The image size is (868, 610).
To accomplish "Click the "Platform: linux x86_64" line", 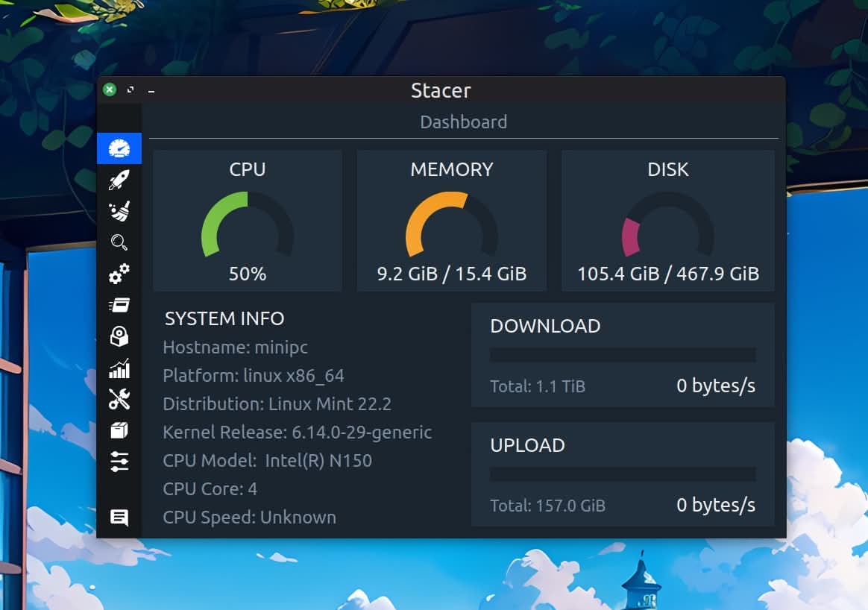I will click(254, 376).
